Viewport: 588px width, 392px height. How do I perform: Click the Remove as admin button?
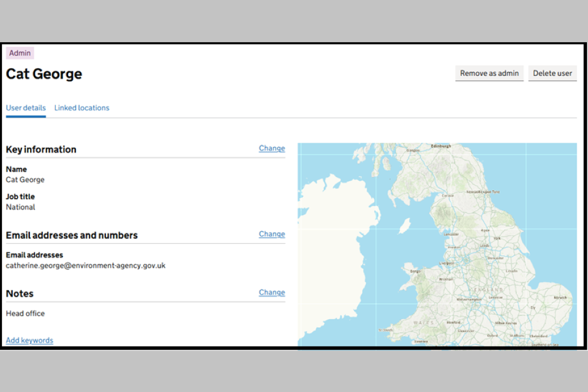point(489,73)
